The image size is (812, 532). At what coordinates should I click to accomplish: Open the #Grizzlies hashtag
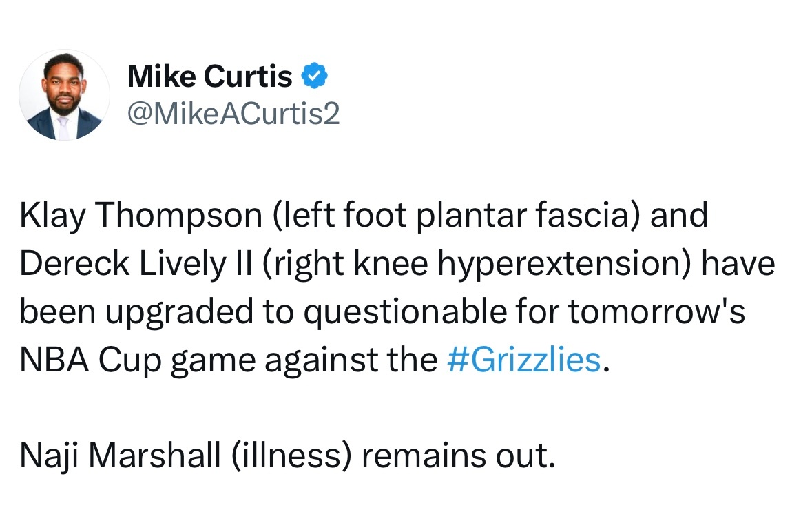pyautogui.click(x=523, y=360)
